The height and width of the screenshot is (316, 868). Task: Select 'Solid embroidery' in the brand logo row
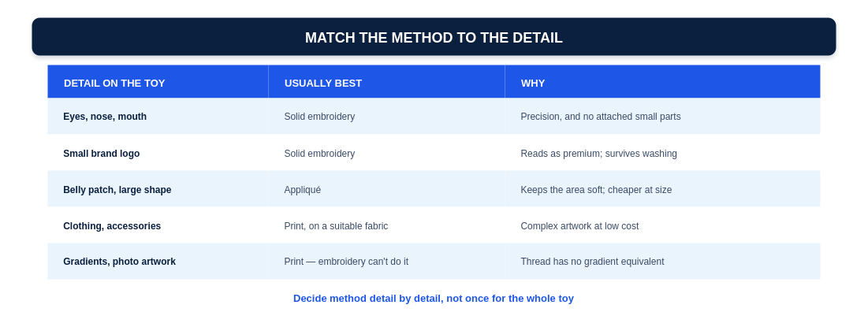[x=319, y=154]
